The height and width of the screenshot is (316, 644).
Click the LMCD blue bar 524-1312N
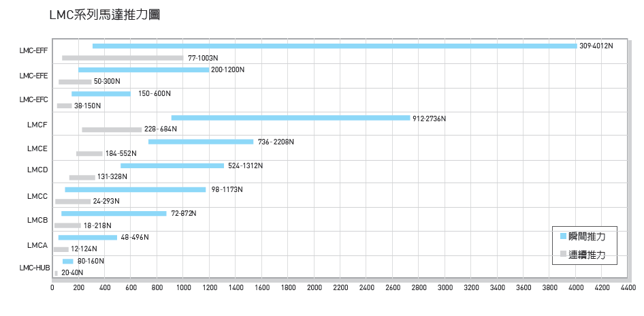point(172,165)
